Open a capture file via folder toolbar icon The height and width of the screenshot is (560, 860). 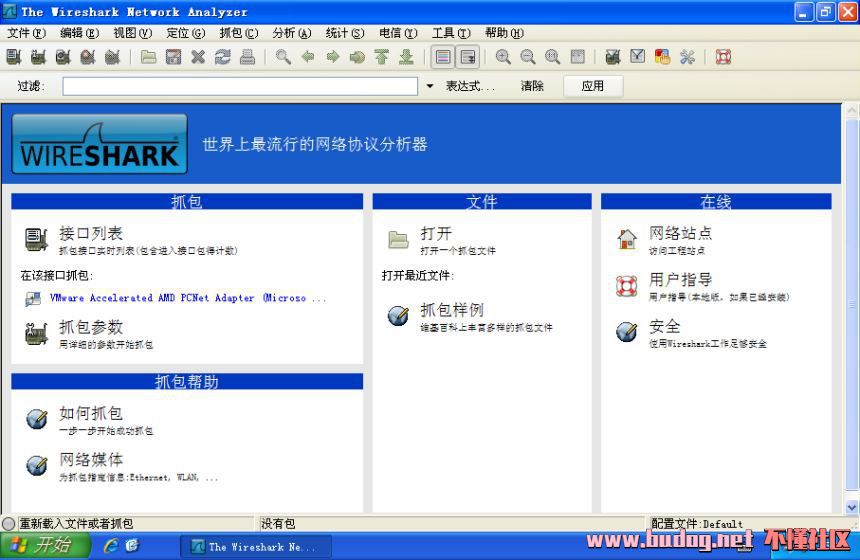(x=148, y=57)
